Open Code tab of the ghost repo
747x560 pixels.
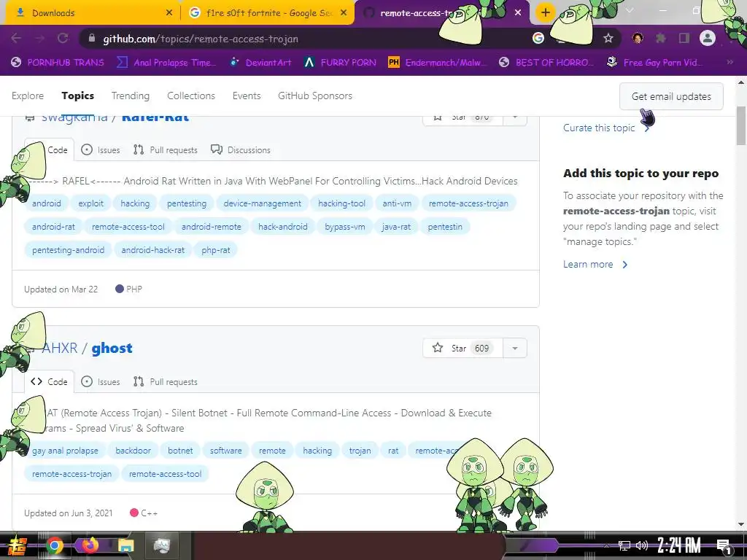(49, 382)
